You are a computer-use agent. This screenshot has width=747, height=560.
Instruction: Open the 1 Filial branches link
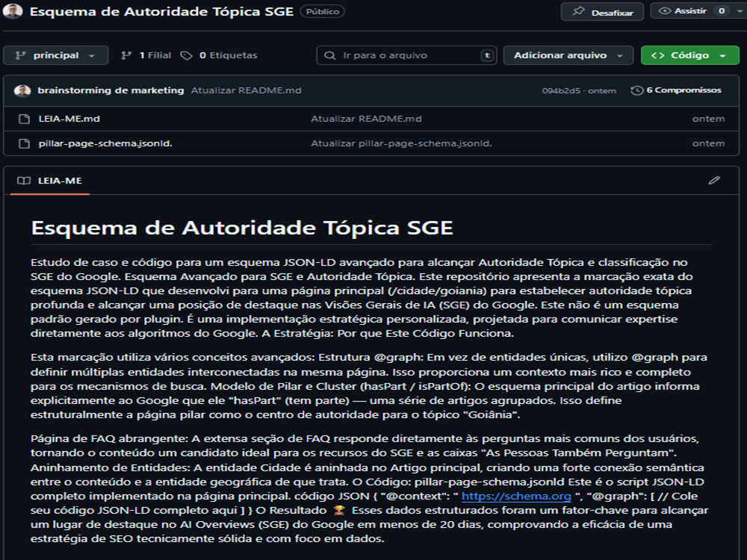click(146, 55)
